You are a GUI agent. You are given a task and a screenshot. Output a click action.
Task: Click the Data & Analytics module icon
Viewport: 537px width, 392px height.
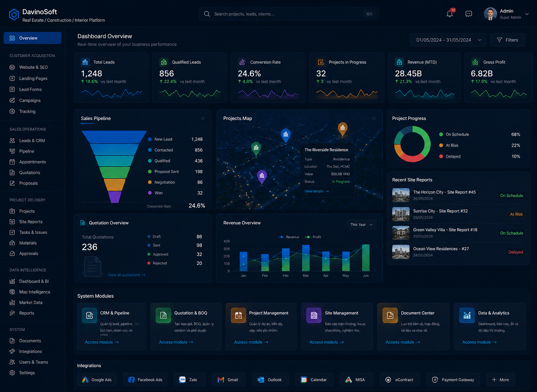pos(467,316)
